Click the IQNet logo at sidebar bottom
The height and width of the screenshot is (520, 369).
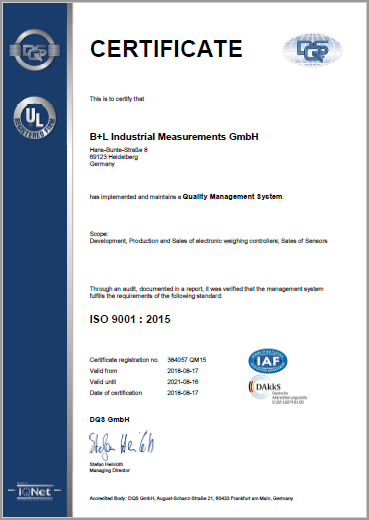coord(35,491)
